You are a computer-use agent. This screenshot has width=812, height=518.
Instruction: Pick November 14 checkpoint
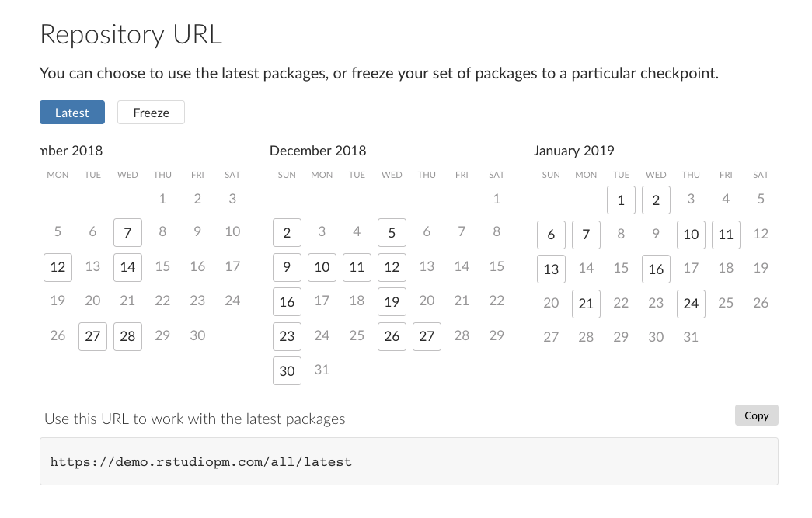tap(127, 267)
